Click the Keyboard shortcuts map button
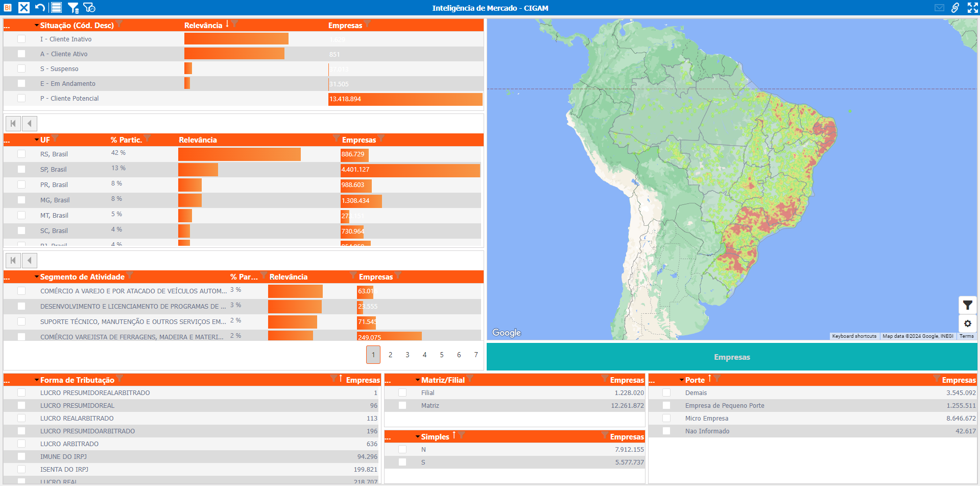The image size is (980, 486). pyautogui.click(x=854, y=336)
